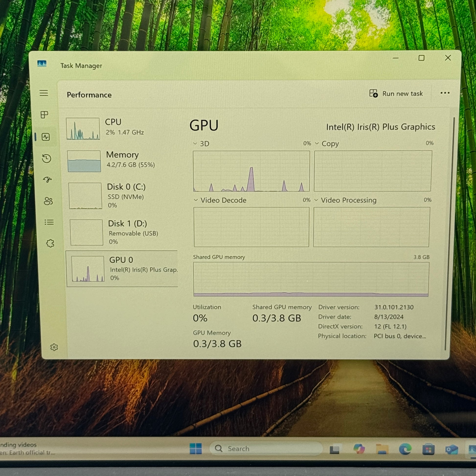Click the Video Decode graph
The image size is (476, 476).
pos(251,227)
